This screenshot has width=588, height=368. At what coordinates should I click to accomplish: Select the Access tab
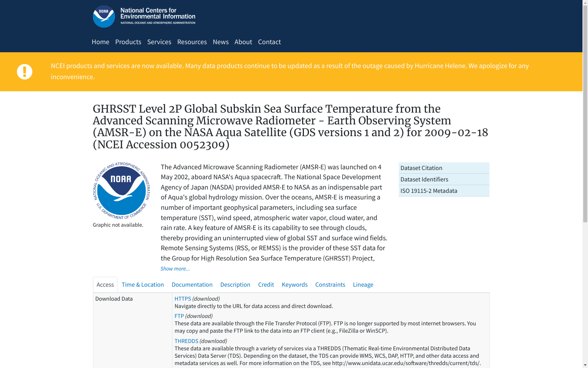click(105, 285)
